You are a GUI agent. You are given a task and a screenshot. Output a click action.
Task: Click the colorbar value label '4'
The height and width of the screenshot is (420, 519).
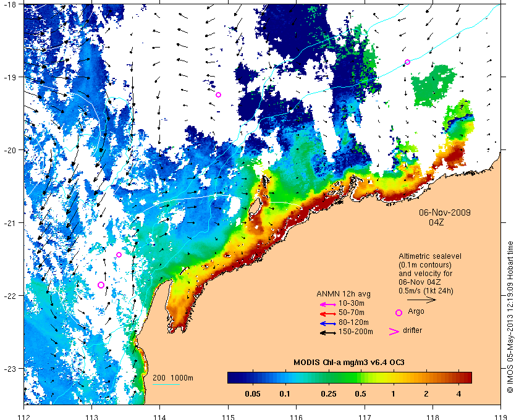[458, 394]
